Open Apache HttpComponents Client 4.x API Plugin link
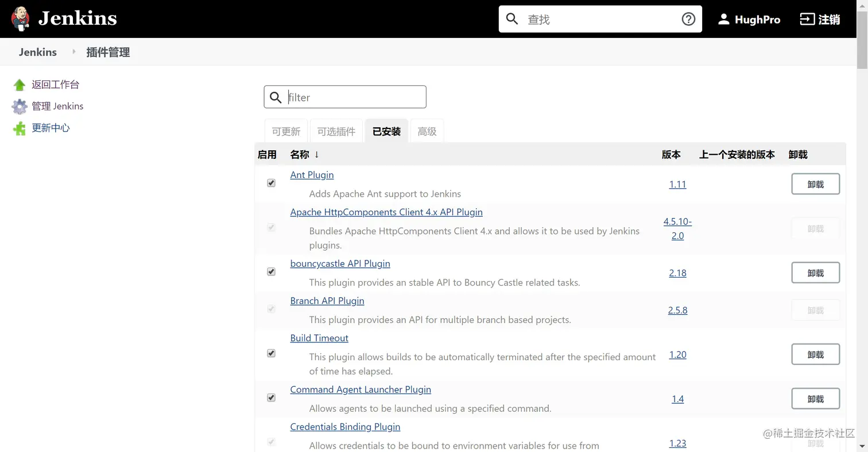 pos(386,212)
